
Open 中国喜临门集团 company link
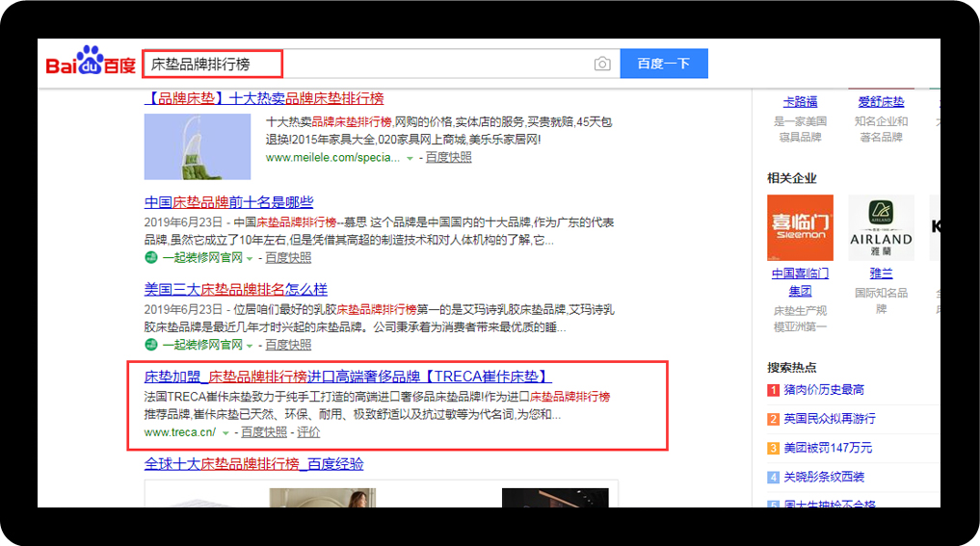(x=800, y=282)
